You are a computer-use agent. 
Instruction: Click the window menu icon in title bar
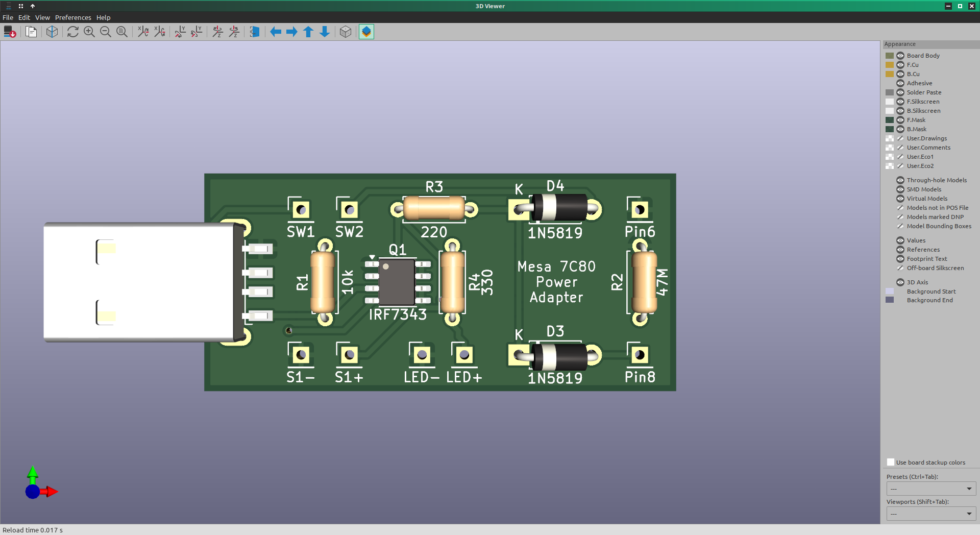pyautogui.click(x=8, y=6)
